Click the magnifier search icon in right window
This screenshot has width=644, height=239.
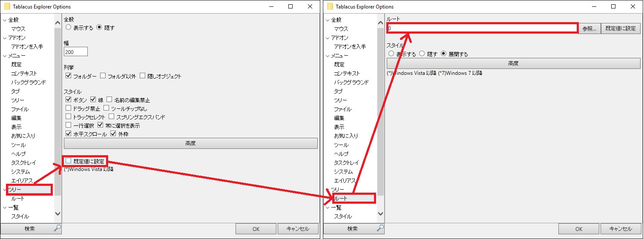tap(380, 228)
